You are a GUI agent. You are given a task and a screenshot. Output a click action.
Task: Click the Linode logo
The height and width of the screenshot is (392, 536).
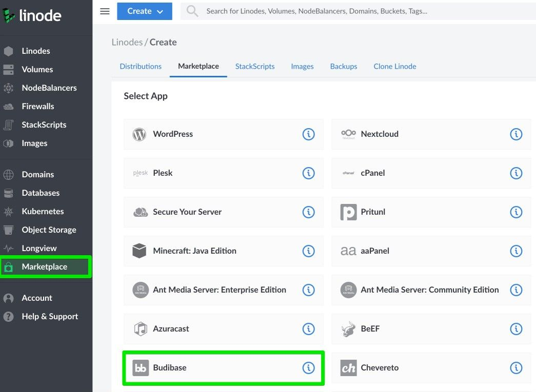[x=32, y=15]
